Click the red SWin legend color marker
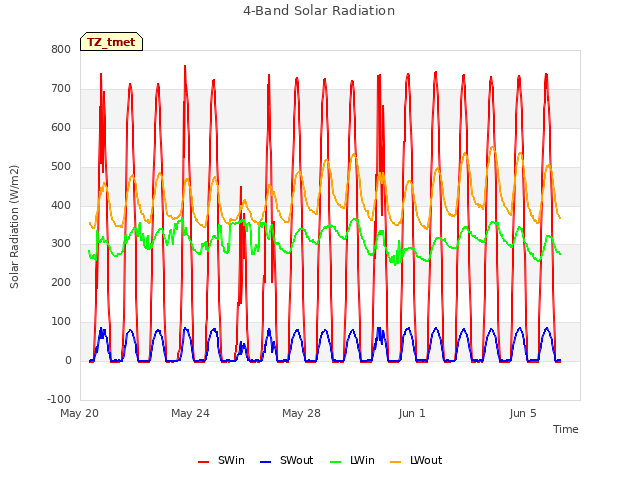The height and width of the screenshot is (480, 640). [203, 462]
